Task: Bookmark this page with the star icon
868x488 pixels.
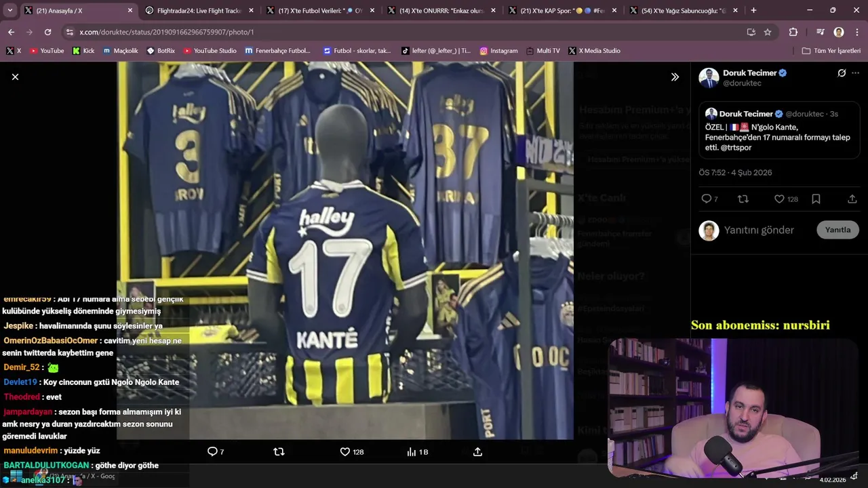Action: click(x=768, y=32)
